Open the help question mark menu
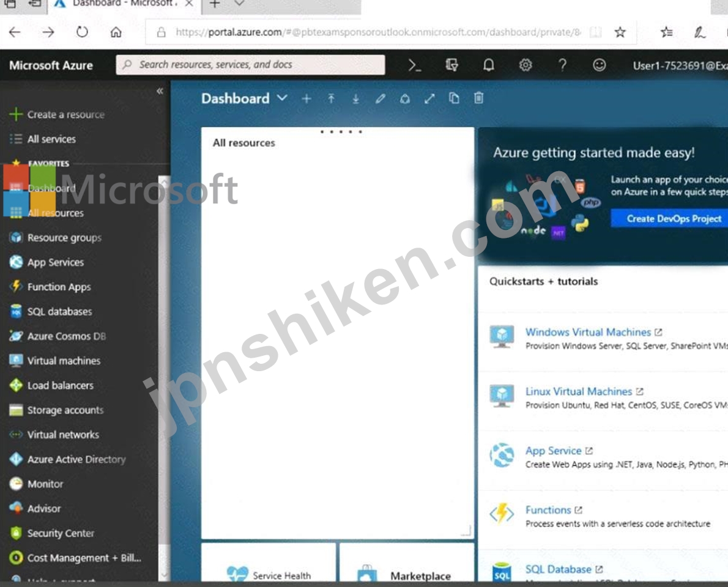 [562, 65]
